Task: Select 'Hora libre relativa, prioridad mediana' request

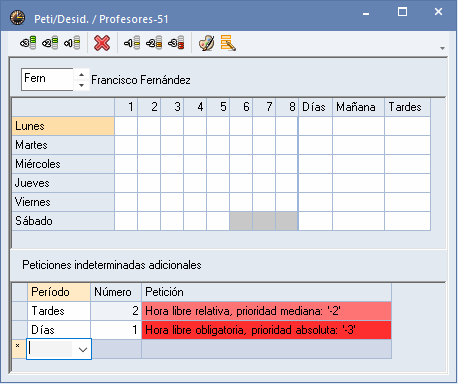Action: 266,311
